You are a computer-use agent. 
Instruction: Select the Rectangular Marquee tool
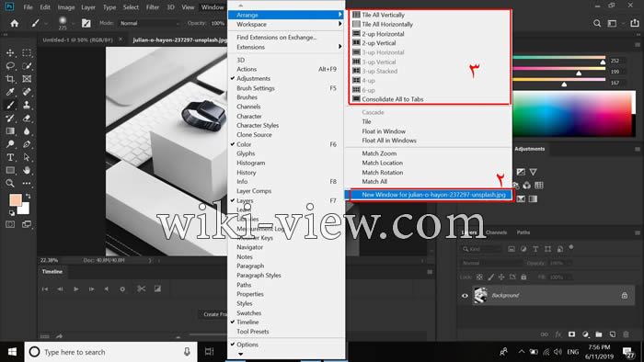[x=27, y=53]
